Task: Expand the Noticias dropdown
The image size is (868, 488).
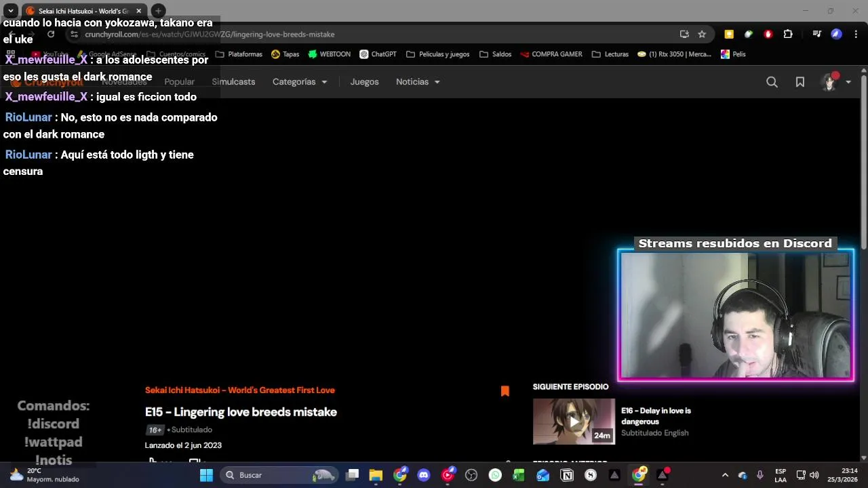Action: (418, 82)
